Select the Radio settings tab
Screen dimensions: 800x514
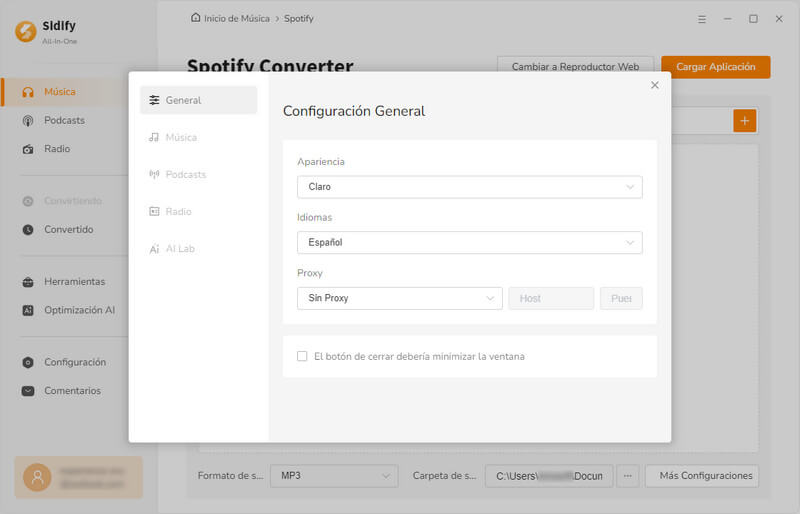(198, 211)
